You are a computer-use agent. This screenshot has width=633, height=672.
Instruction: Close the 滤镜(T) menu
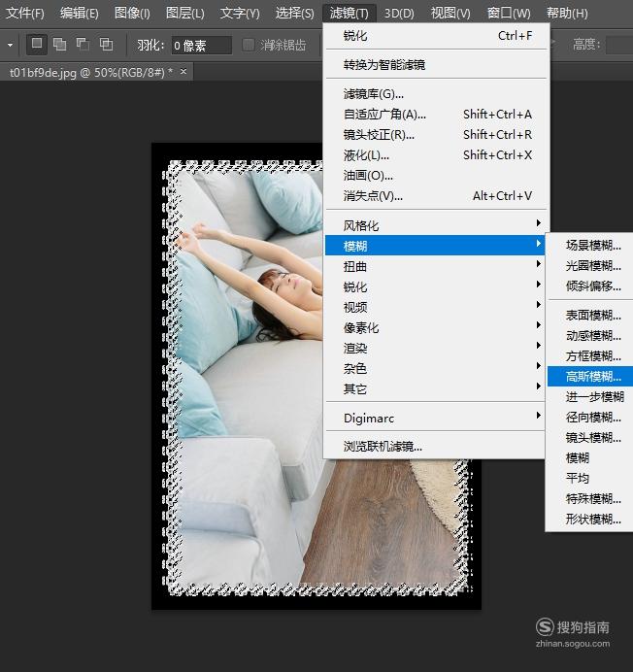coord(349,14)
